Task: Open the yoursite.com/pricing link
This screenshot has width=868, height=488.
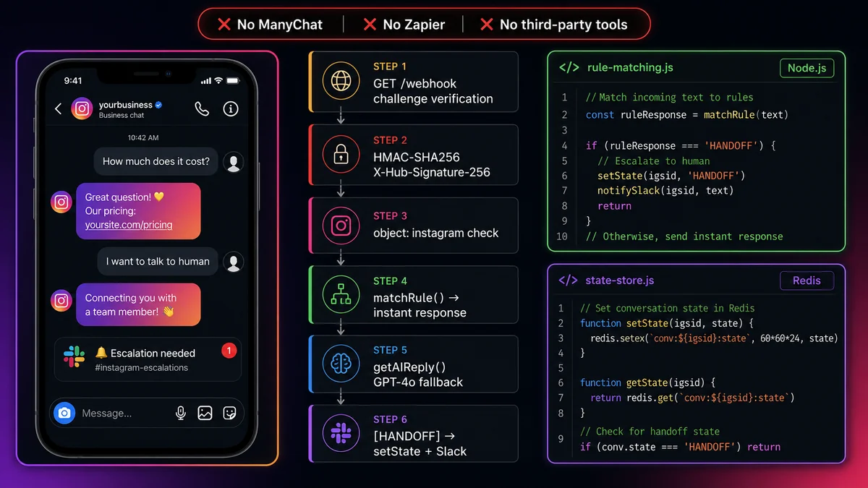Action: click(x=129, y=225)
